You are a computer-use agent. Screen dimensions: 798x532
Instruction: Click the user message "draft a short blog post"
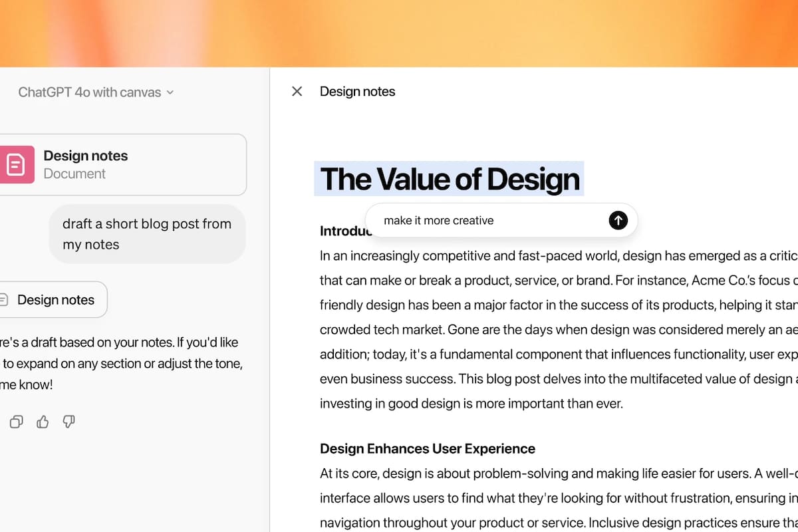coord(147,234)
